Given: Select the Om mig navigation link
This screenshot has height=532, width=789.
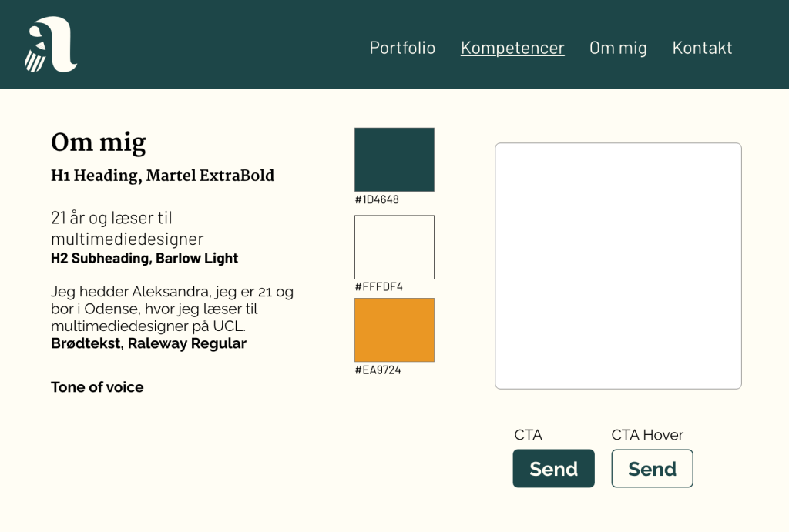Looking at the screenshot, I should click(618, 48).
